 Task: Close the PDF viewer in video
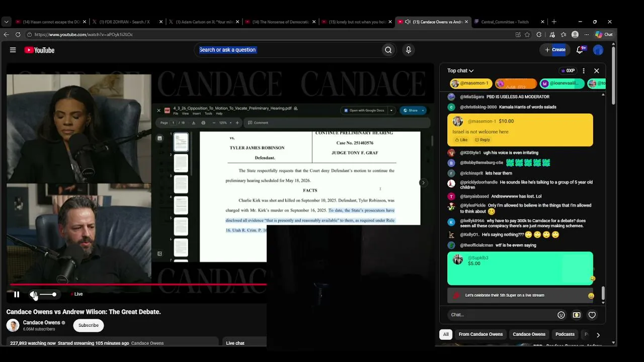tap(159, 110)
